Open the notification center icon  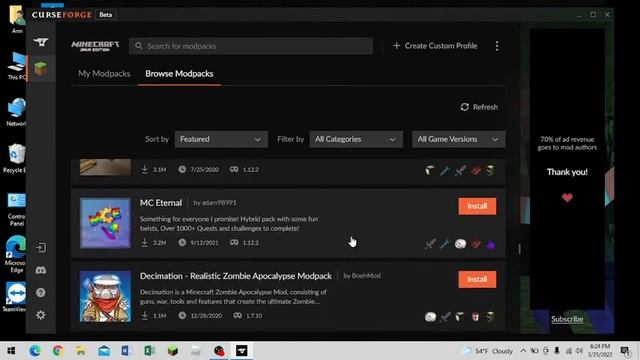click(625, 351)
